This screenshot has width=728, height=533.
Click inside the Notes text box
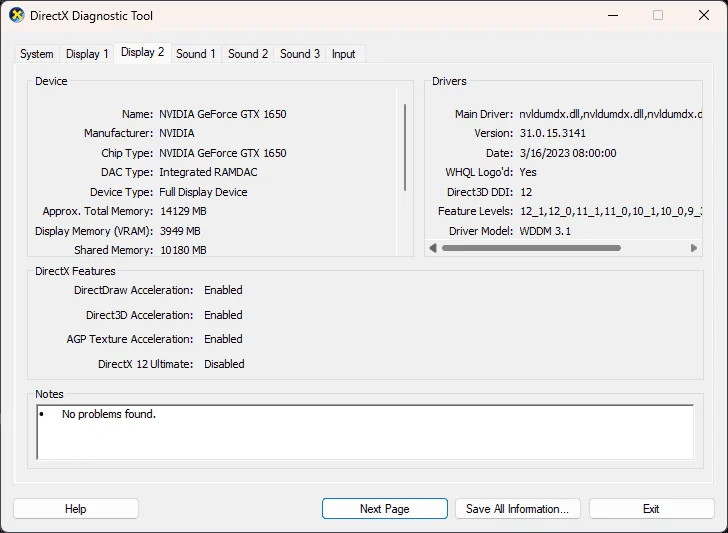tap(365, 432)
